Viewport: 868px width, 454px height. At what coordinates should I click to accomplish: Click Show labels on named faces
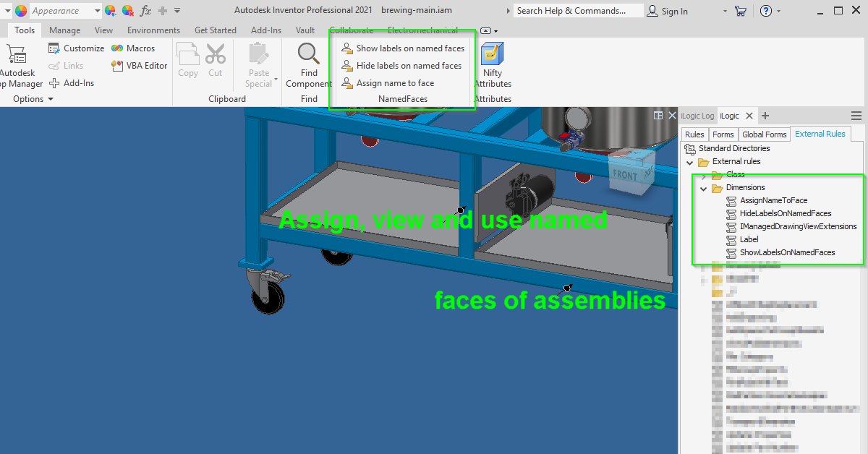403,48
